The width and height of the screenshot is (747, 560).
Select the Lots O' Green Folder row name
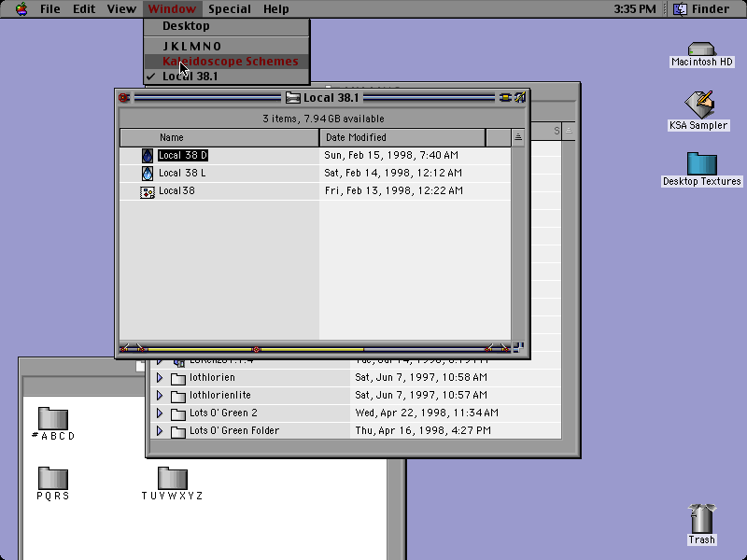point(234,430)
